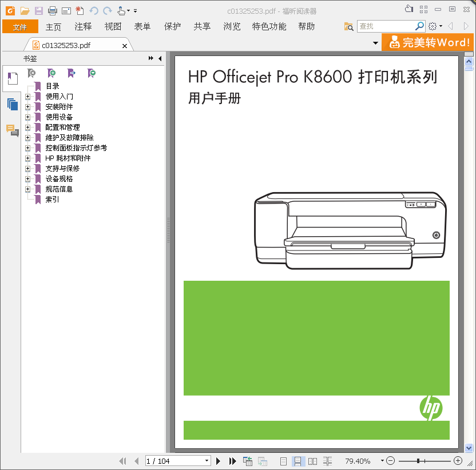The height and width of the screenshot is (470, 476).
Task: Open the bookmarks side panel icon
Action: (x=13, y=78)
